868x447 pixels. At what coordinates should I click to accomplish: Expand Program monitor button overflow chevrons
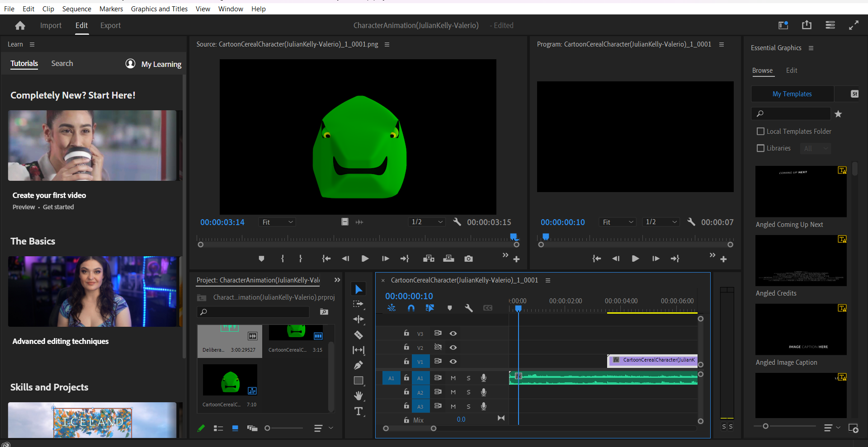click(x=712, y=255)
